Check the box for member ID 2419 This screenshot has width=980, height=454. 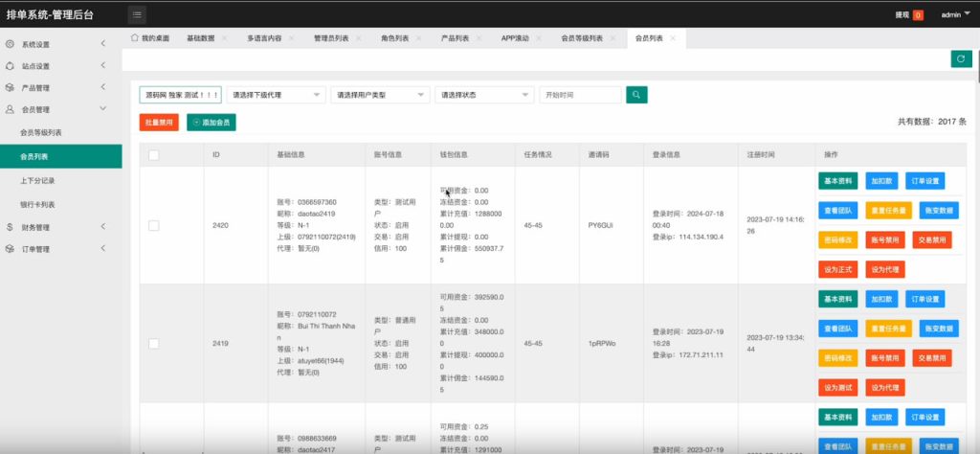point(154,344)
